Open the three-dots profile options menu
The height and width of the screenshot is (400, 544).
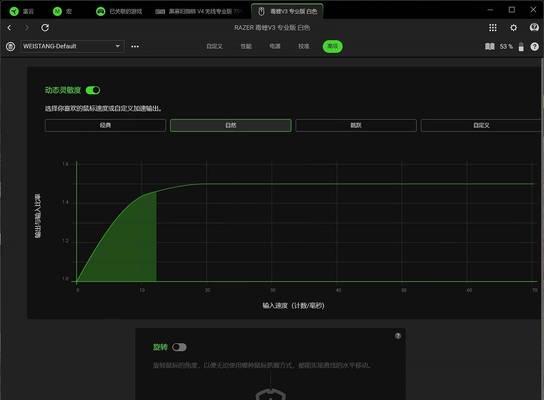(135, 46)
